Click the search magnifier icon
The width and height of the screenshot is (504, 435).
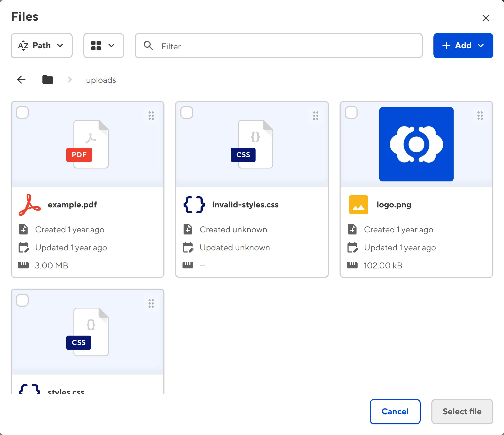[148, 46]
